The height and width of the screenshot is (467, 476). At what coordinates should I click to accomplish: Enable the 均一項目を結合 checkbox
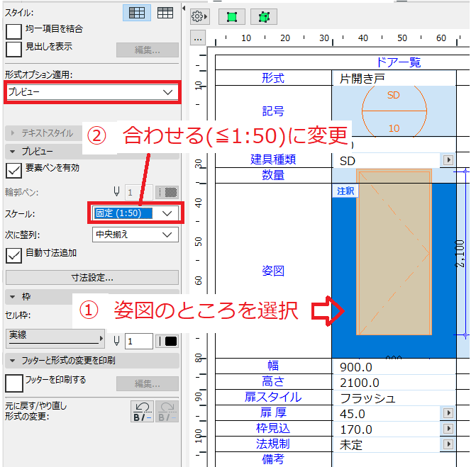click(13, 31)
